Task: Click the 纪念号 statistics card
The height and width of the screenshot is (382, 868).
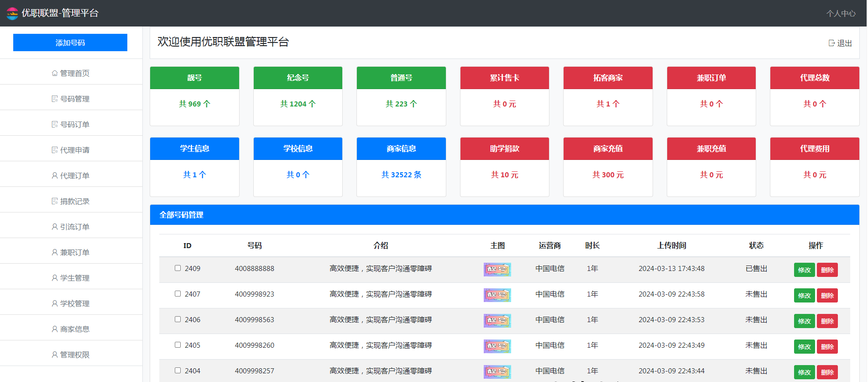Action: click(x=298, y=96)
